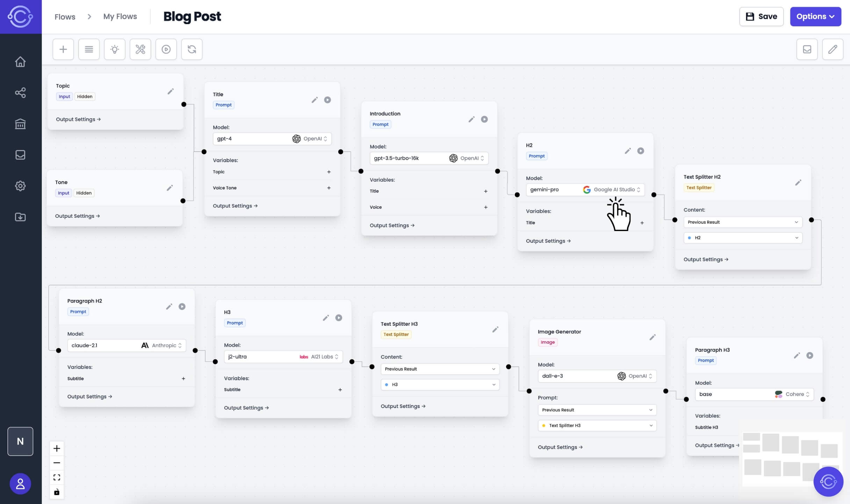
Task: Click the refresh/sync toolbar icon
Action: pos(192,49)
